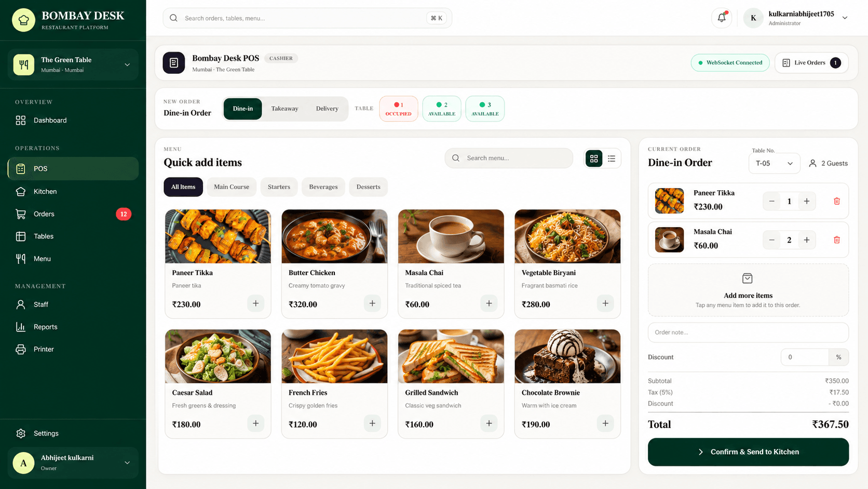Choose occupied table 1
This screenshot has width=868, height=489.
click(399, 109)
